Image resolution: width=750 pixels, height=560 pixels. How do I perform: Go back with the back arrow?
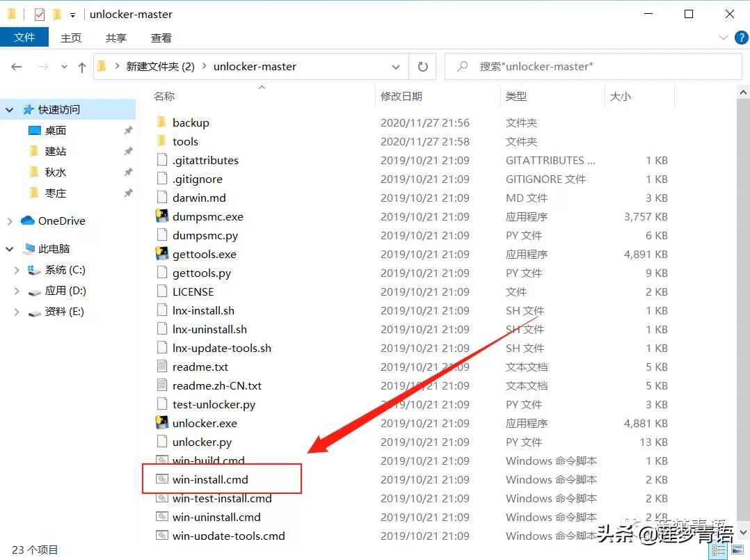pos(16,67)
